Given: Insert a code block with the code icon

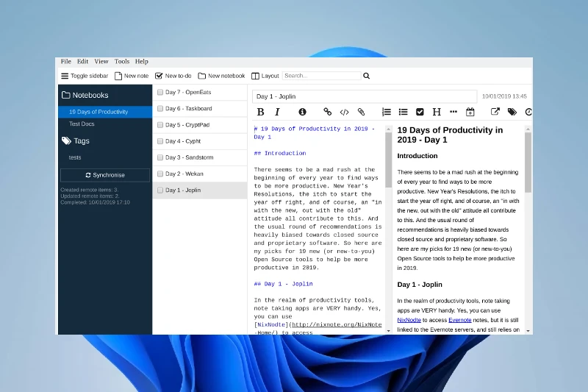Looking at the screenshot, I should [344, 112].
